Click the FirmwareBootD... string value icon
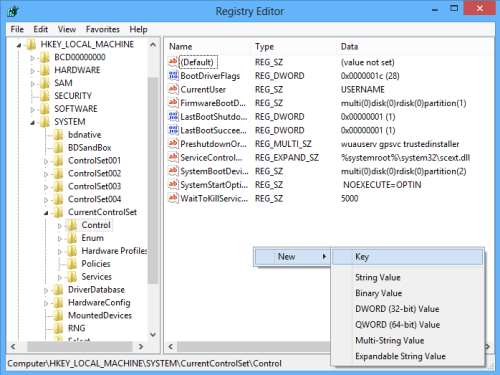Image resolution: width=500 pixels, height=375 pixels. pos(173,103)
